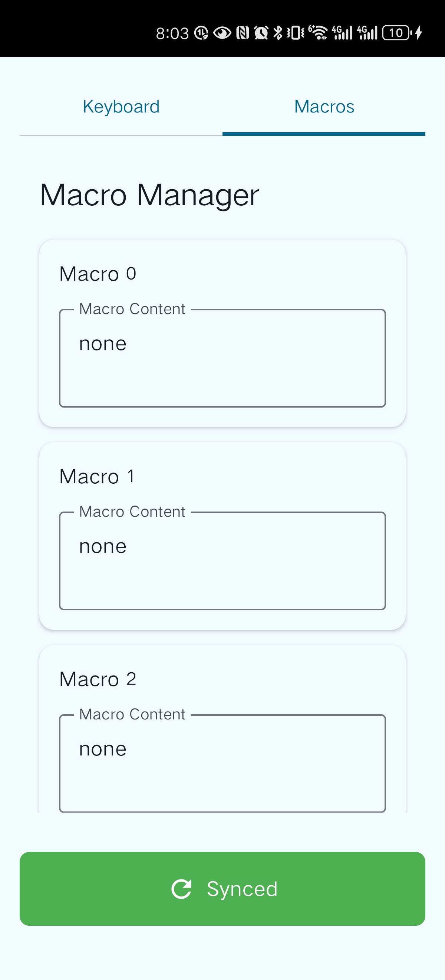The height and width of the screenshot is (980, 445).
Task: Tap the data saver status icon
Action: [201, 33]
